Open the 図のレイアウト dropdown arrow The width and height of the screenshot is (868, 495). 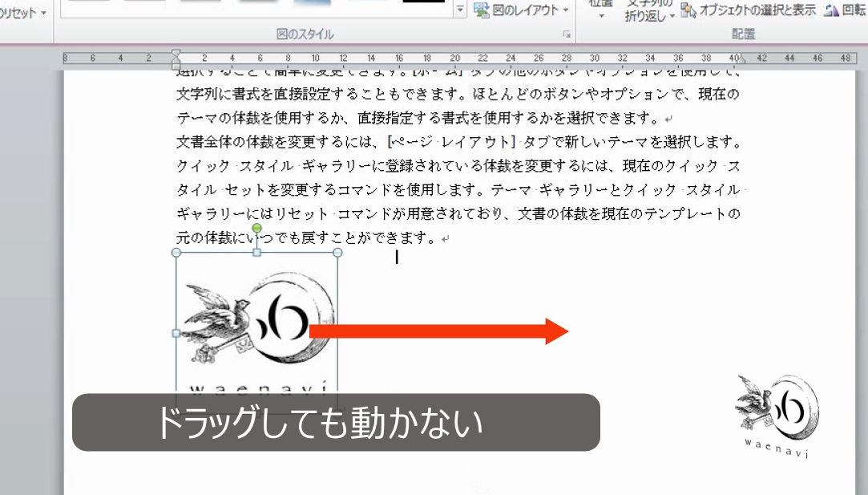tap(567, 10)
